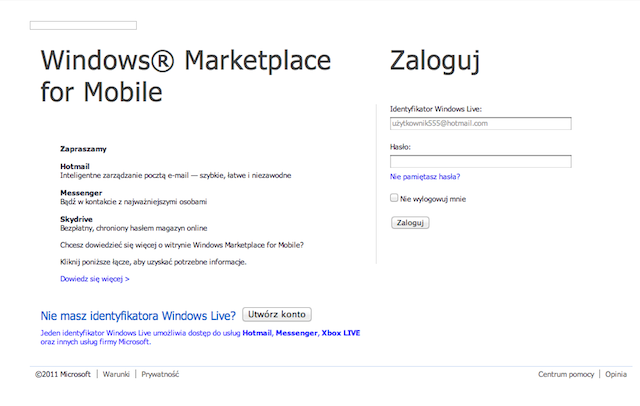Click 'Nie masz identyfikatora Windows Live?' heading
The width and height of the screenshot is (640, 406).
[138, 316]
